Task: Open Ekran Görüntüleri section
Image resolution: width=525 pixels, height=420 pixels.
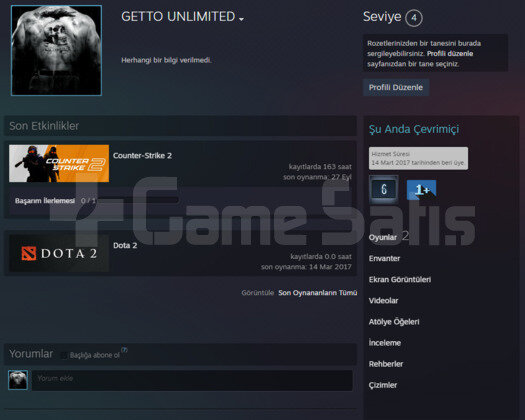Action: tap(400, 280)
